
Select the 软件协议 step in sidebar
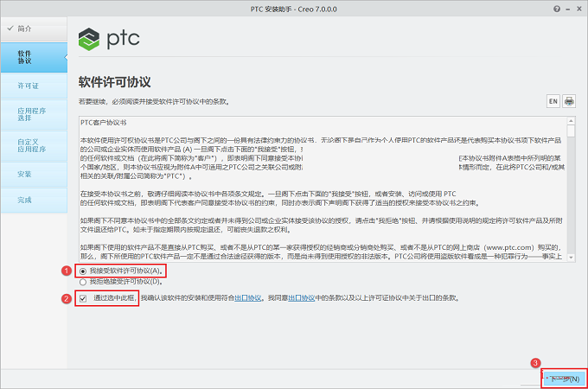[34, 57]
